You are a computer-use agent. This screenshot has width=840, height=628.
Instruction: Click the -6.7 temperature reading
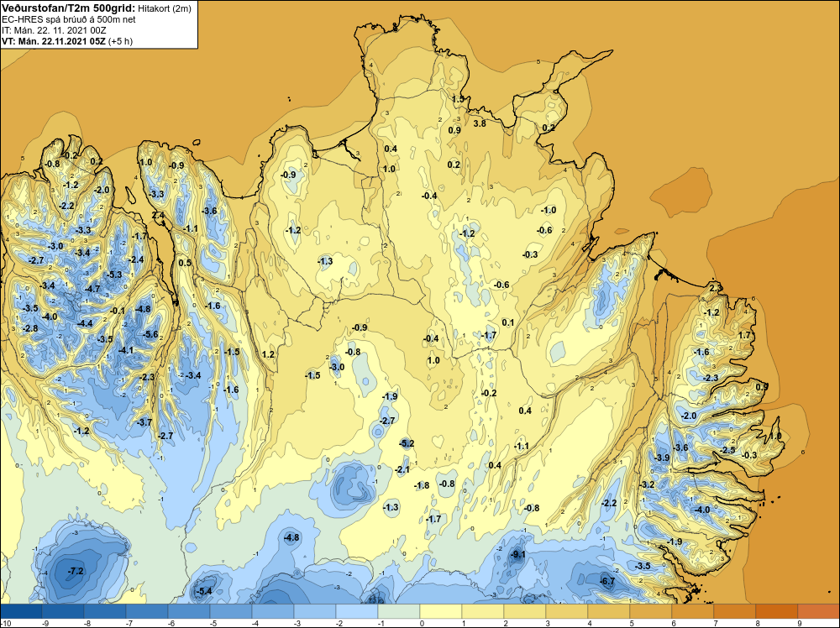[x=607, y=582]
